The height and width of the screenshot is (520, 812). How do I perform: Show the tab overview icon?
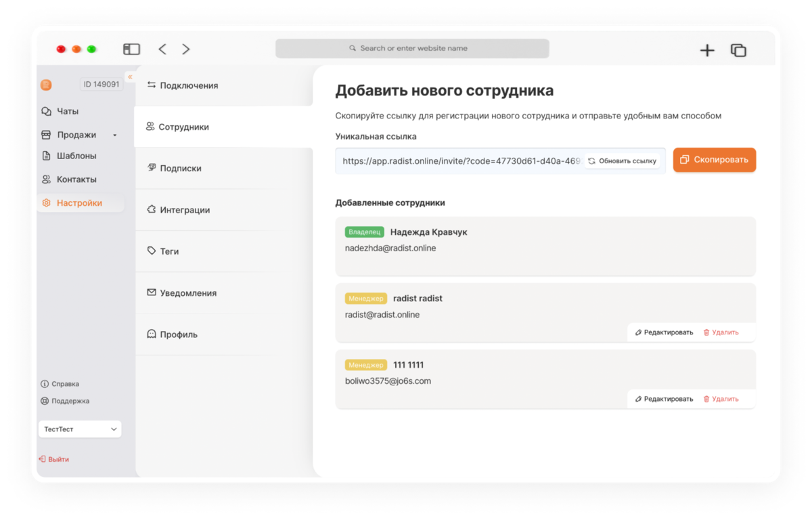pyautogui.click(x=738, y=50)
